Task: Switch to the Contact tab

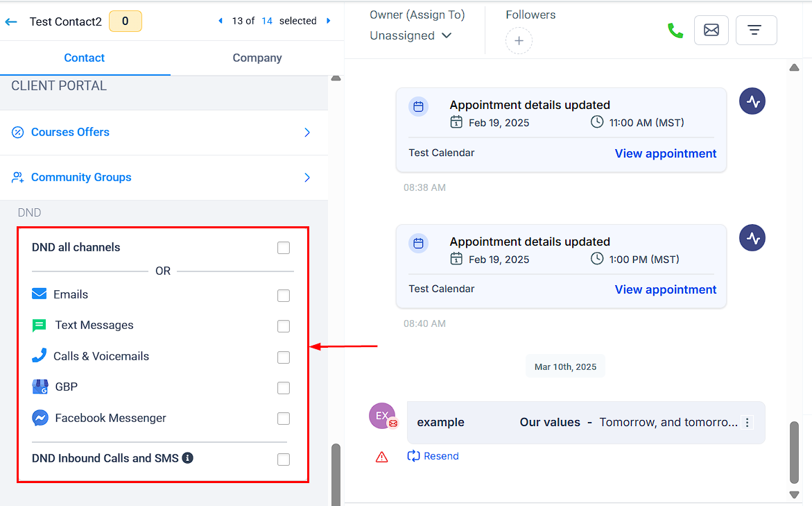Action: (85, 58)
